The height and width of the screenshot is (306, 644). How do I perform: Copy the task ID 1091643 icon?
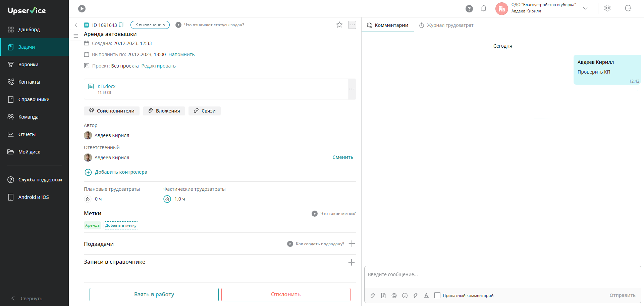(121, 25)
